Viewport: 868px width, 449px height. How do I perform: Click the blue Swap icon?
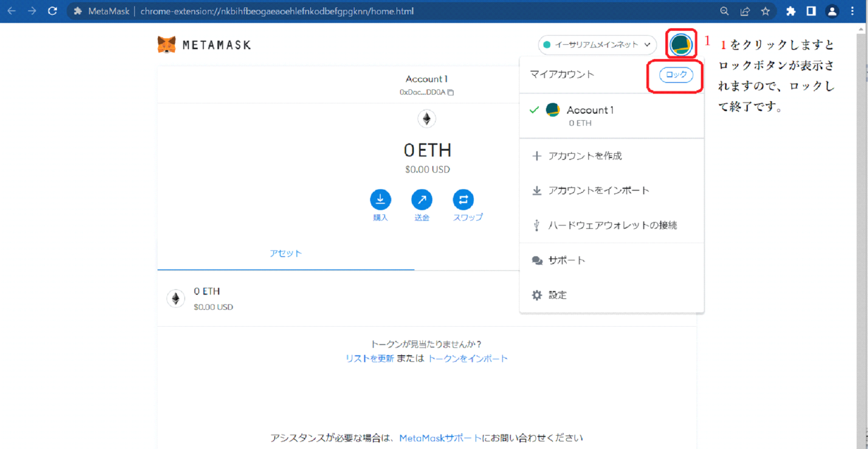point(464,200)
